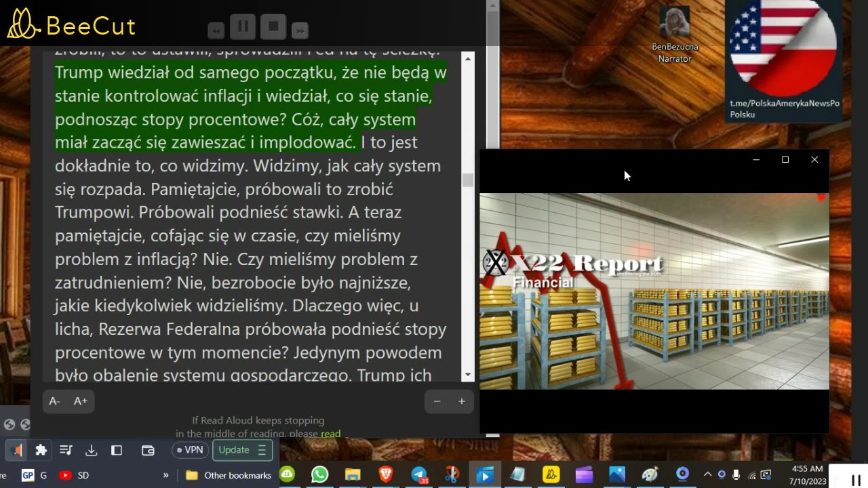
Task: Click the X22 Report Financial video frame
Action: 654,291
